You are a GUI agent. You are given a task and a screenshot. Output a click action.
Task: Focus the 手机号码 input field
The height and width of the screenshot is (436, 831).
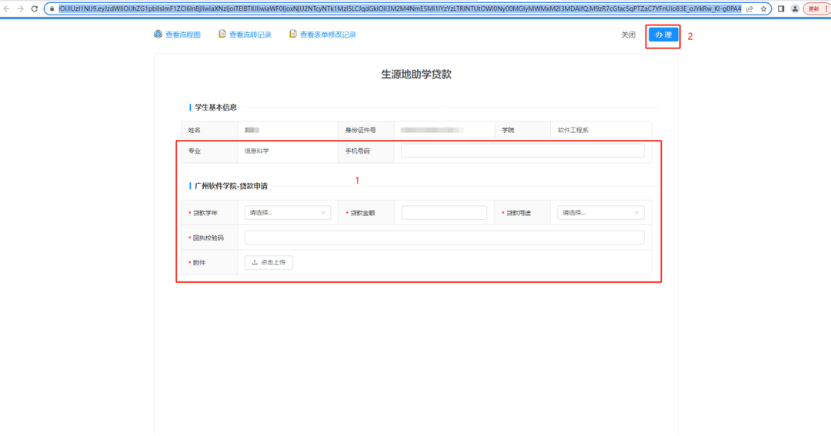[522, 151]
